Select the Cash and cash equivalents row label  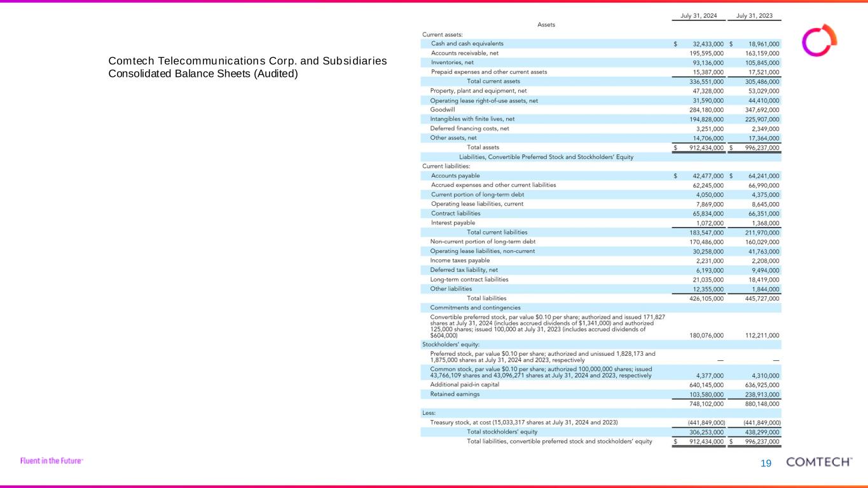(467, 44)
